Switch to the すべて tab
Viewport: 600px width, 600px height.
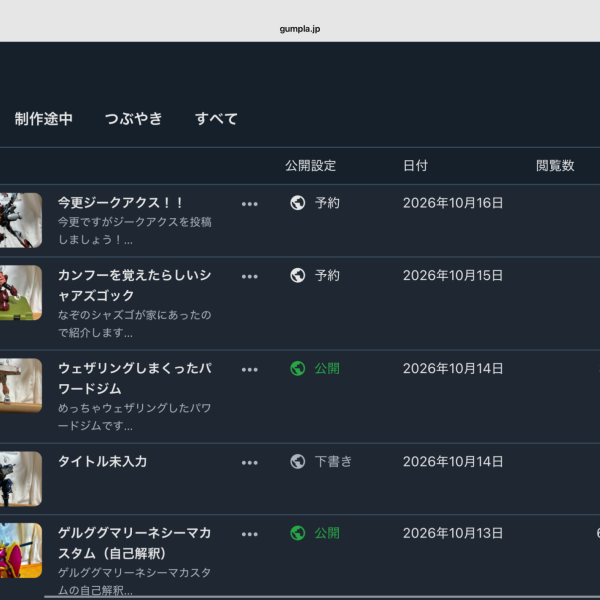coord(216,119)
